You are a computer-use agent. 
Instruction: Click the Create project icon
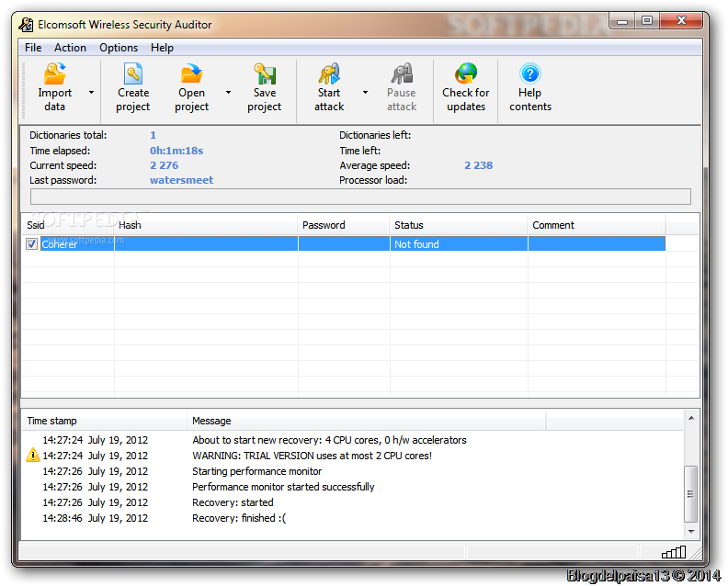(132, 73)
